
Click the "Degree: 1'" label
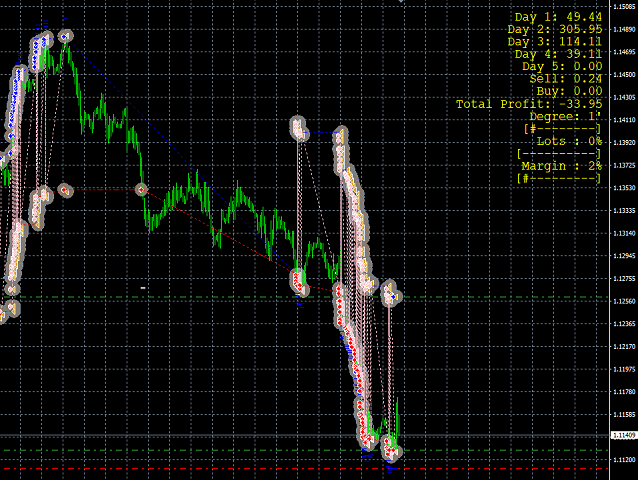(565, 116)
